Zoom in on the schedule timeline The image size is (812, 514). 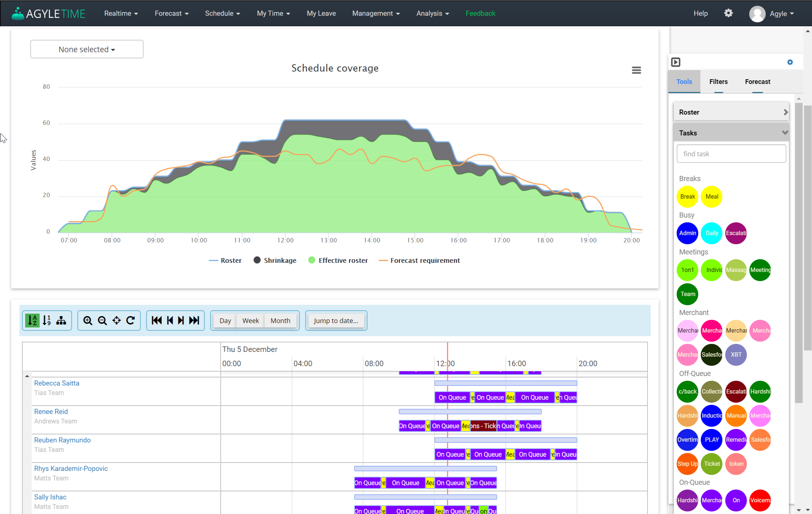click(88, 321)
